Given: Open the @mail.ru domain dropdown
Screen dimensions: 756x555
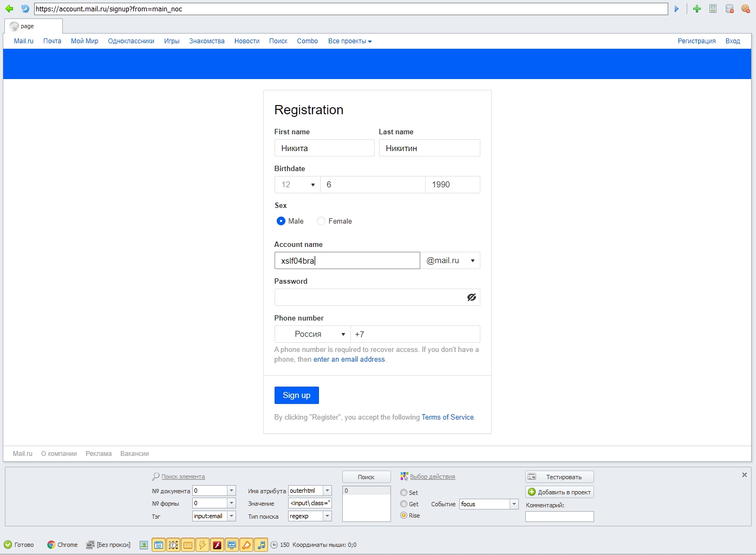Looking at the screenshot, I should [x=450, y=260].
